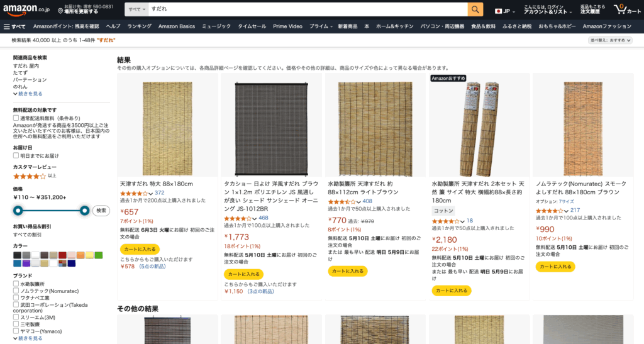Add ¥770 水勘製簾所 item to cart
The height and width of the screenshot is (344, 644).
(347, 271)
